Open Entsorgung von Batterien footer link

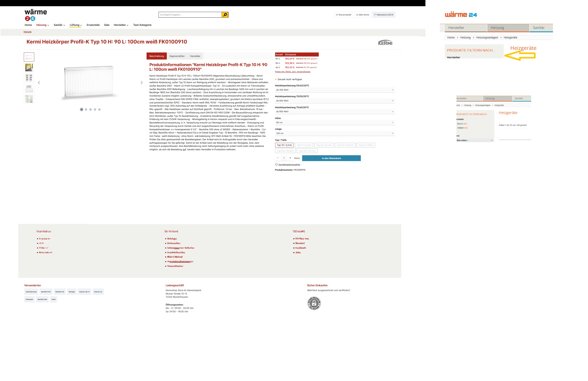pyautogui.click(x=181, y=248)
